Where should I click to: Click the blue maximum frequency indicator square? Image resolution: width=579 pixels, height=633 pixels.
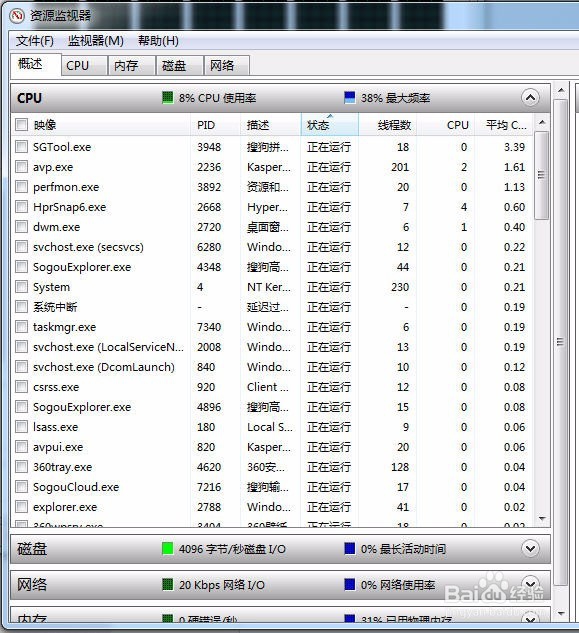350,98
